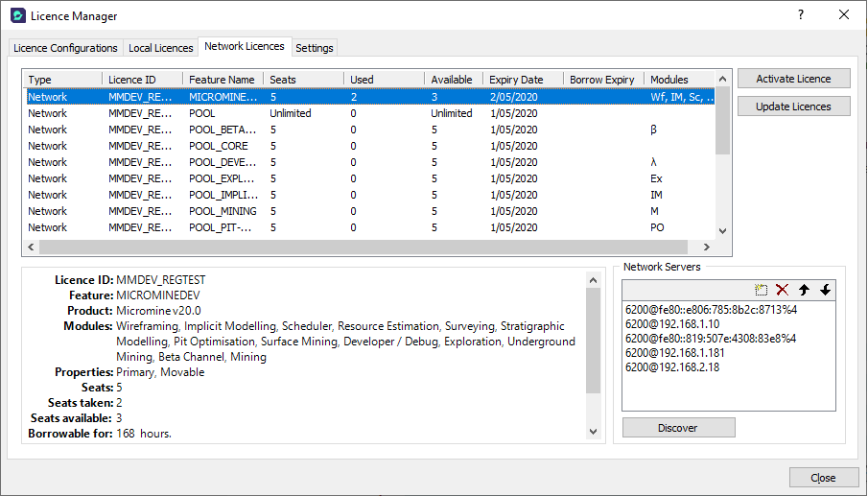Sort table by Expiry Date column
The height and width of the screenshot is (496, 868).
pyautogui.click(x=515, y=80)
